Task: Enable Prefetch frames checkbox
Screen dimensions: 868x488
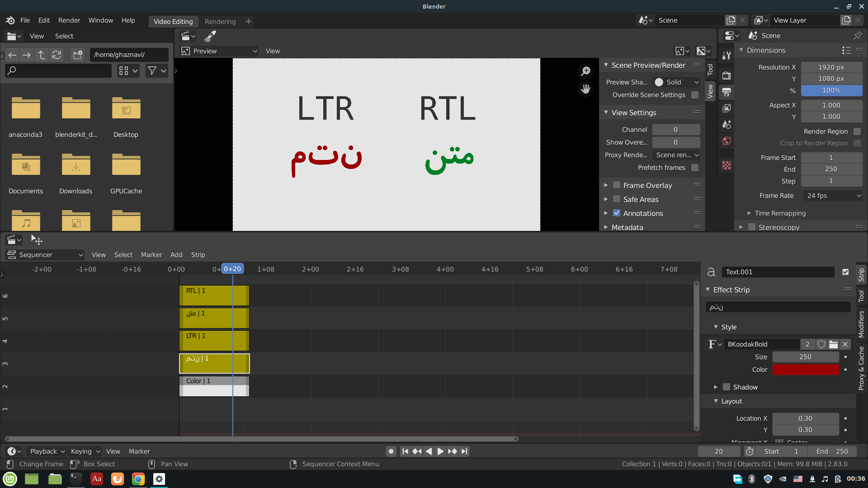Action: [695, 168]
